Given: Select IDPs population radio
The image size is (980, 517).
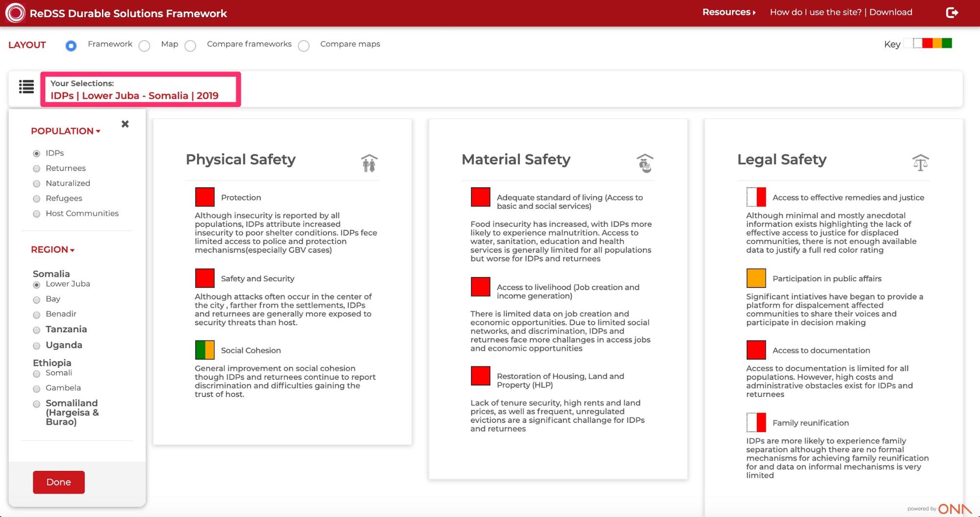Looking at the screenshot, I should coord(36,154).
